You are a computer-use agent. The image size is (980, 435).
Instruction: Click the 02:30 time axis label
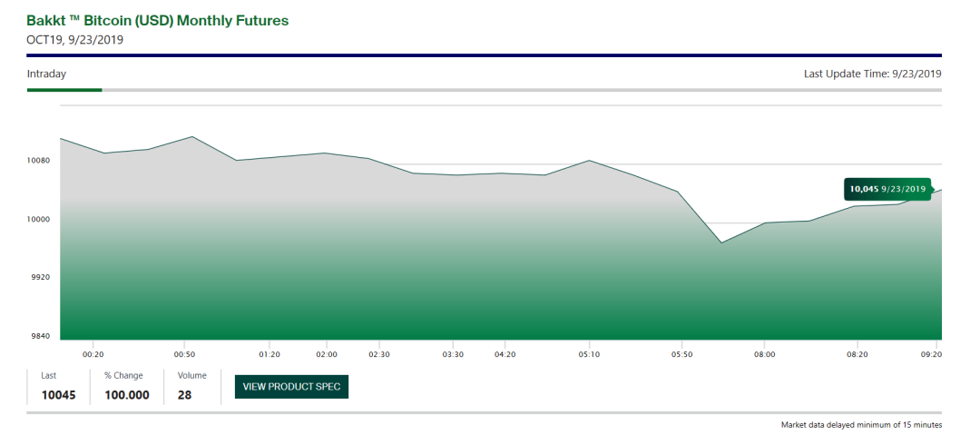pyautogui.click(x=379, y=354)
